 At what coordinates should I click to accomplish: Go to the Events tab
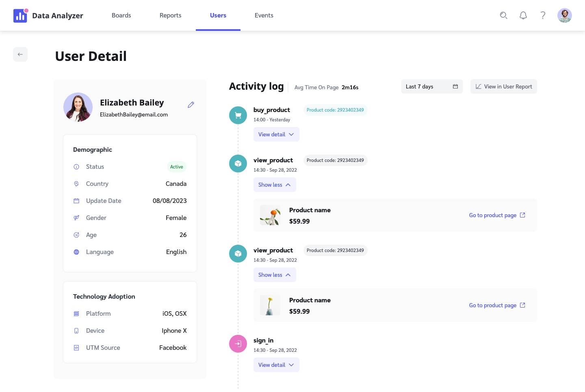coord(264,15)
